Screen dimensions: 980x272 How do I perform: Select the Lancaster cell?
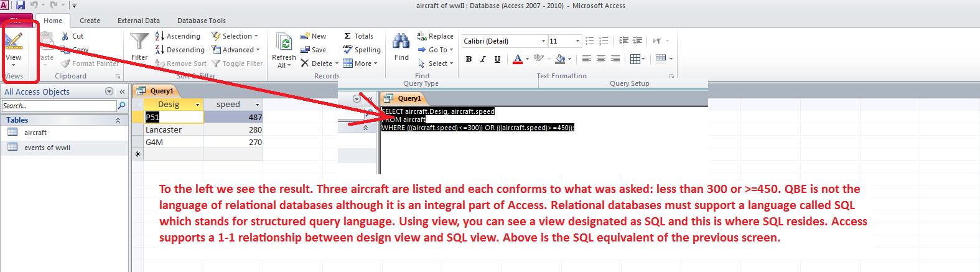(173, 130)
